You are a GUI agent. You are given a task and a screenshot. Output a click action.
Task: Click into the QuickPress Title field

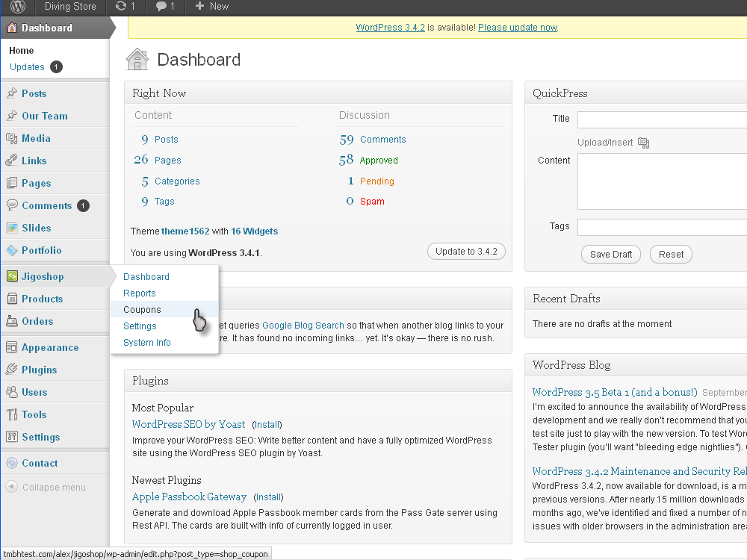(662, 119)
